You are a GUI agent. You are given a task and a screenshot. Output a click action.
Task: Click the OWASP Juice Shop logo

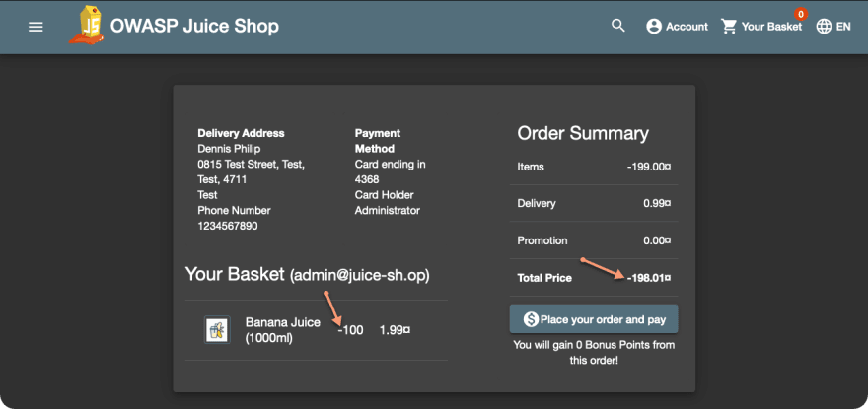[x=88, y=25]
